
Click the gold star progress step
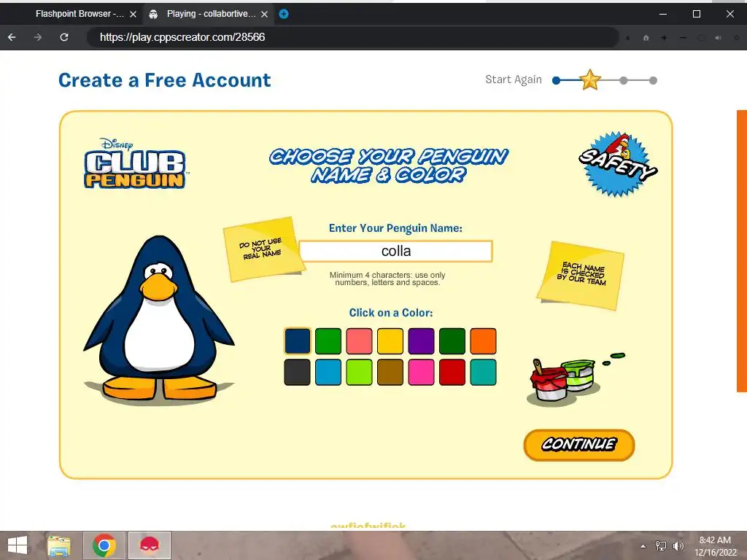[589, 79]
